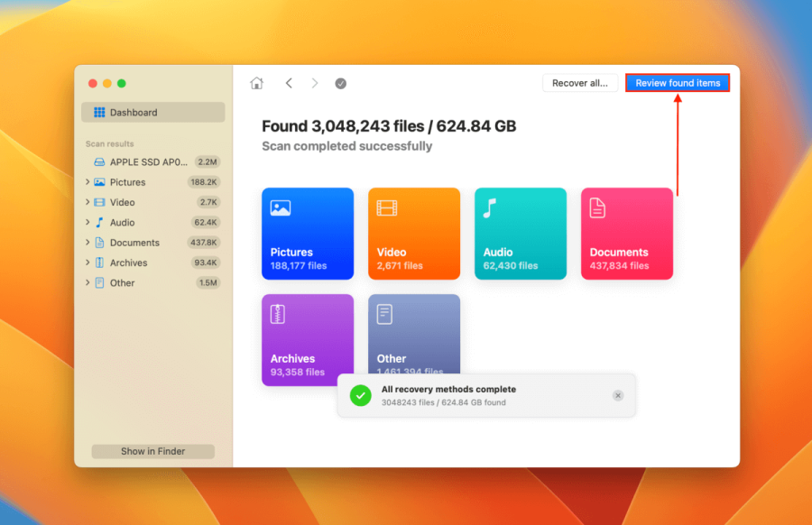Open the Video category tile
812x525 pixels.
click(413, 233)
